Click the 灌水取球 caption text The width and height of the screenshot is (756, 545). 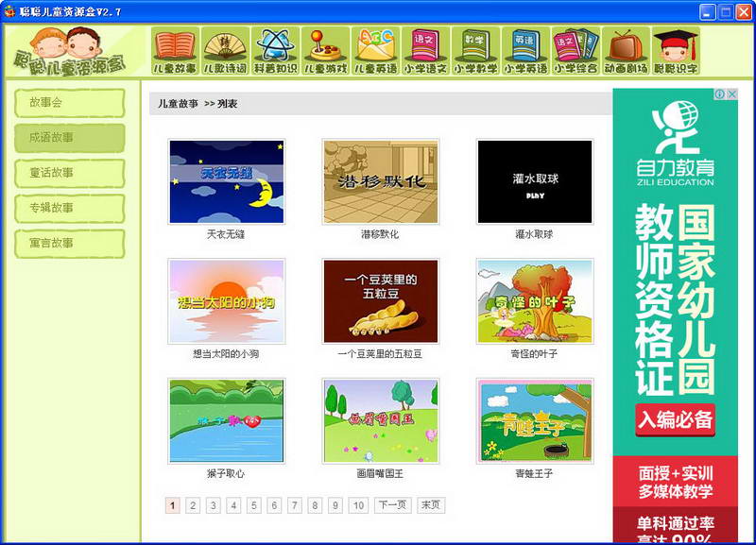(534, 234)
